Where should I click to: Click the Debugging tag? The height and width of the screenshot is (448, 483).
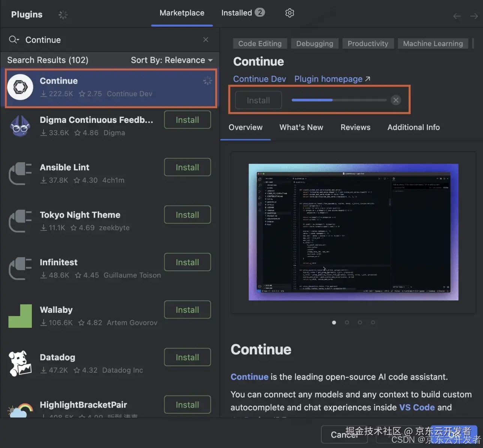[x=315, y=43]
